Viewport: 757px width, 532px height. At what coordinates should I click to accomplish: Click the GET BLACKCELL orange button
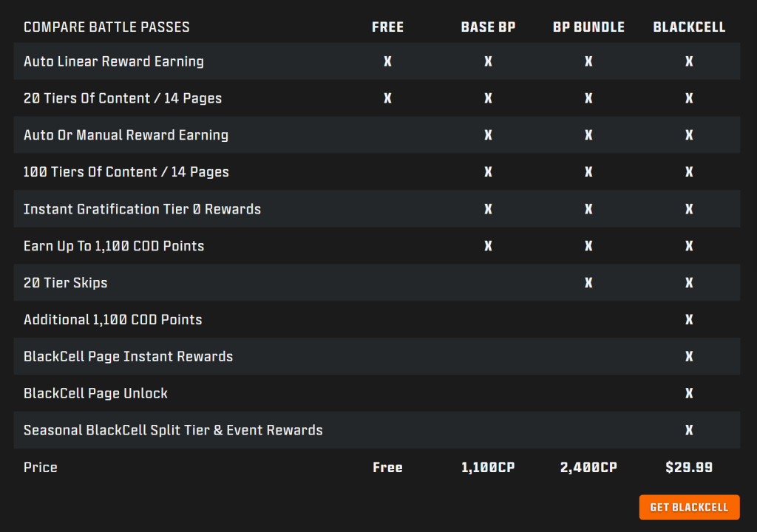click(689, 507)
